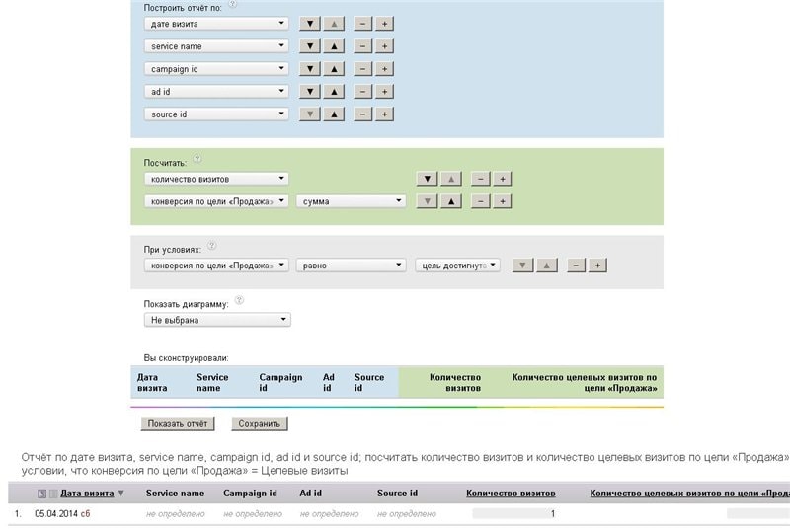The image size is (790, 532).
Task: Move 'конверсия по цели' metric up
Action: [451, 201]
